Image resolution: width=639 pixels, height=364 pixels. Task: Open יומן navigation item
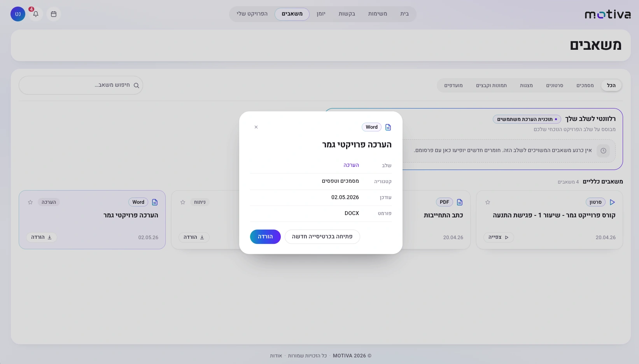click(x=321, y=14)
